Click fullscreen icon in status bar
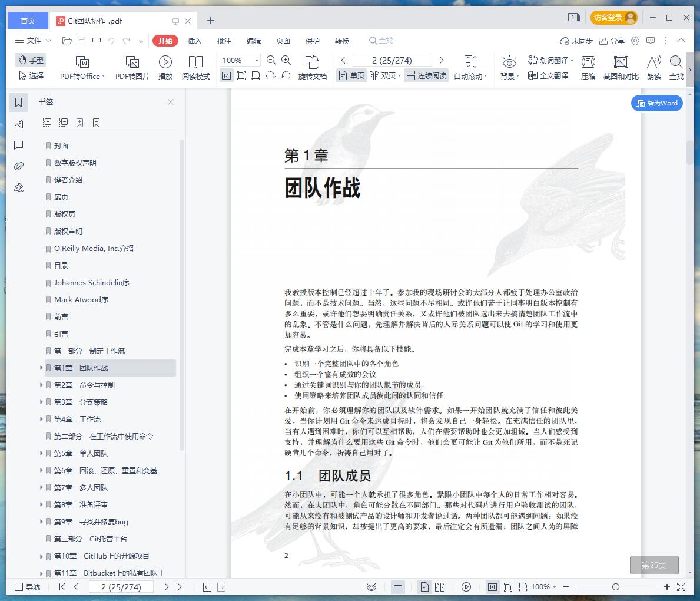The image size is (700, 601). 681,587
